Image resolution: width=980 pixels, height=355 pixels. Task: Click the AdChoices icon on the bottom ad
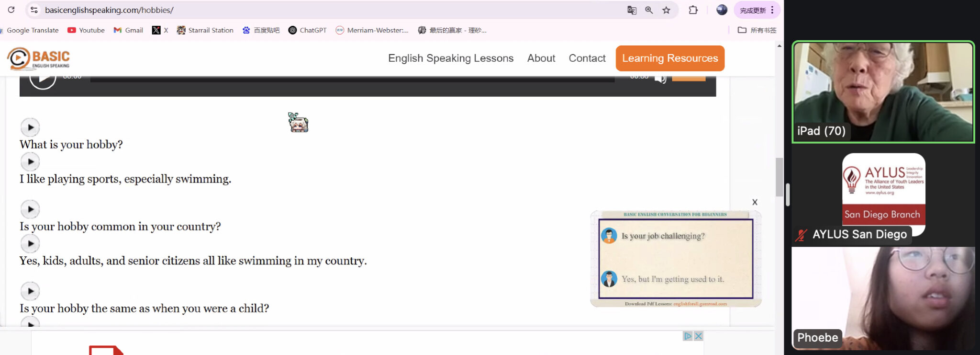coord(688,336)
